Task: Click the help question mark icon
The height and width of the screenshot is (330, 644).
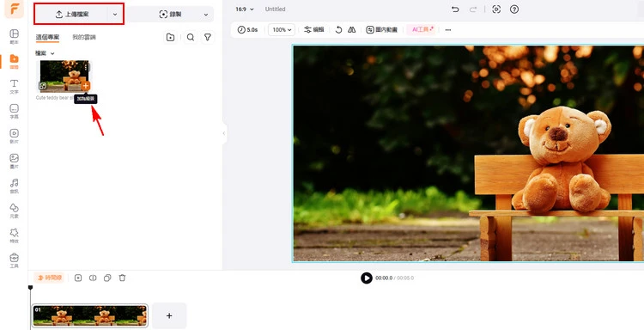Action: 514,9
